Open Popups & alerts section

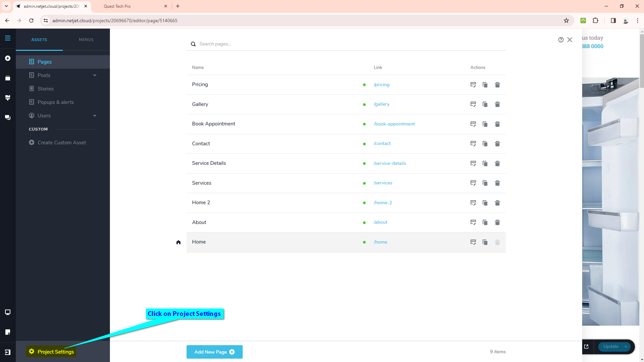coord(55,102)
